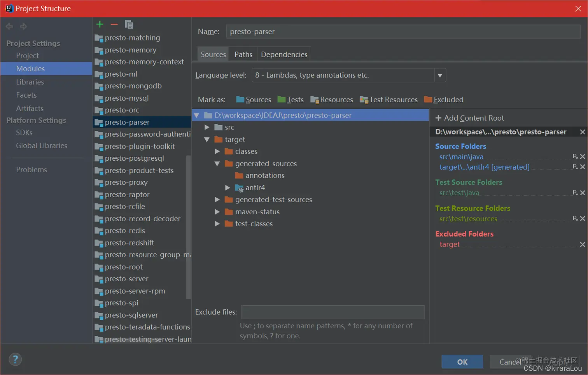Image resolution: width=588 pixels, height=375 pixels.
Task: Expand the classes folder node
Action: tap(217, 151)
